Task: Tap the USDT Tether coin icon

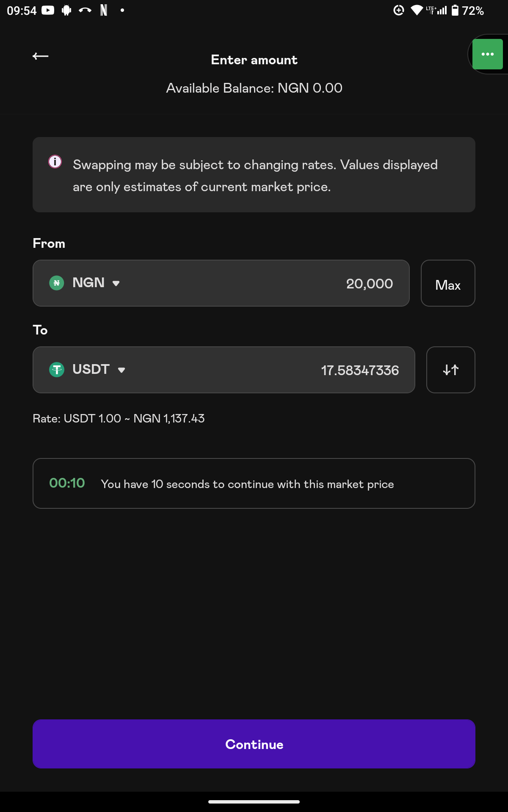Action: pyautogui.click(x=57, y=370)
